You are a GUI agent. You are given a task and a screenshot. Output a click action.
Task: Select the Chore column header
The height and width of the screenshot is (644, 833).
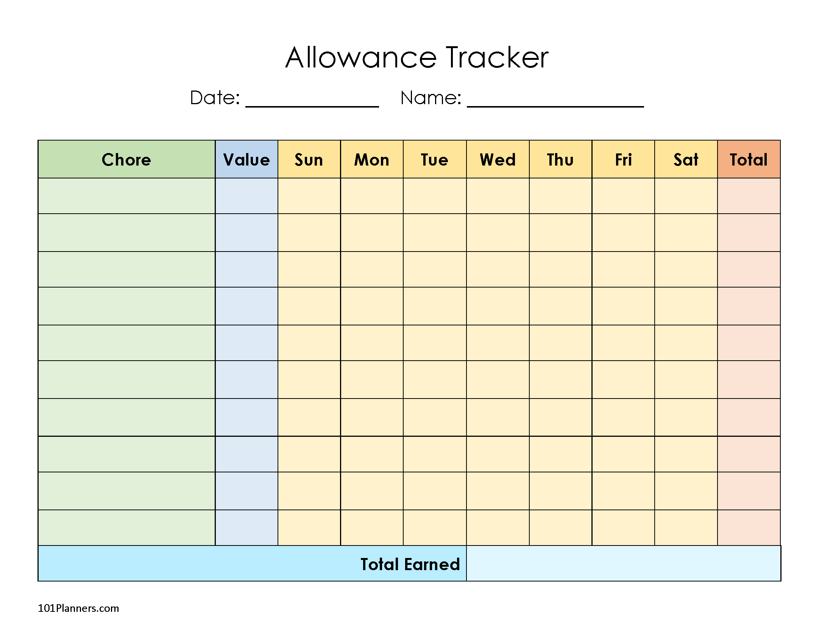(126, 159)
